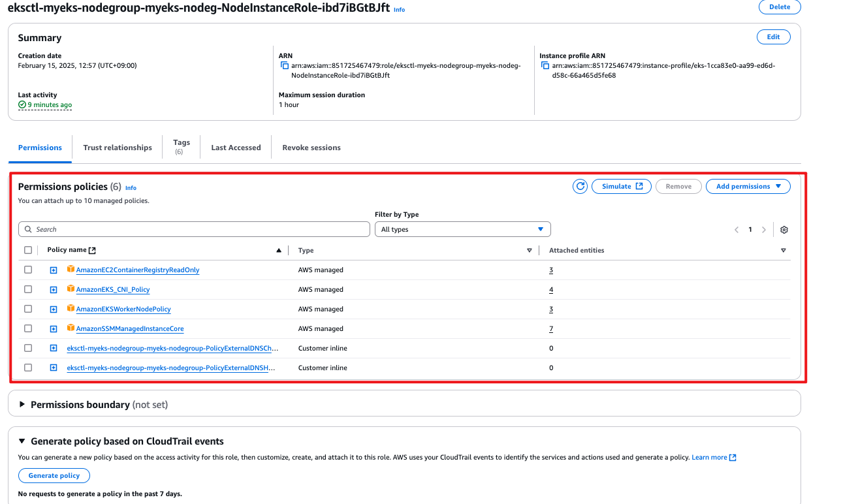The image size is (841, 504).
Task: Open the AmazonEKS_CNI_Policy link
Action: (113, 289)
